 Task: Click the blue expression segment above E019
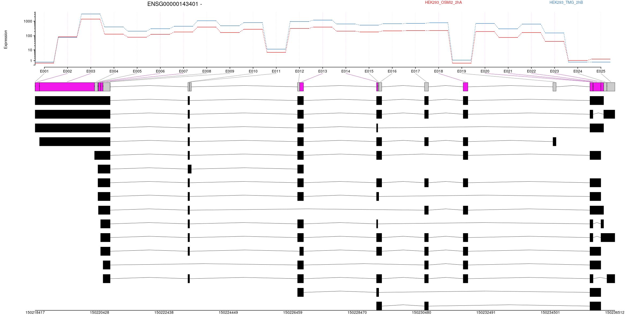[x=462, y=60]
